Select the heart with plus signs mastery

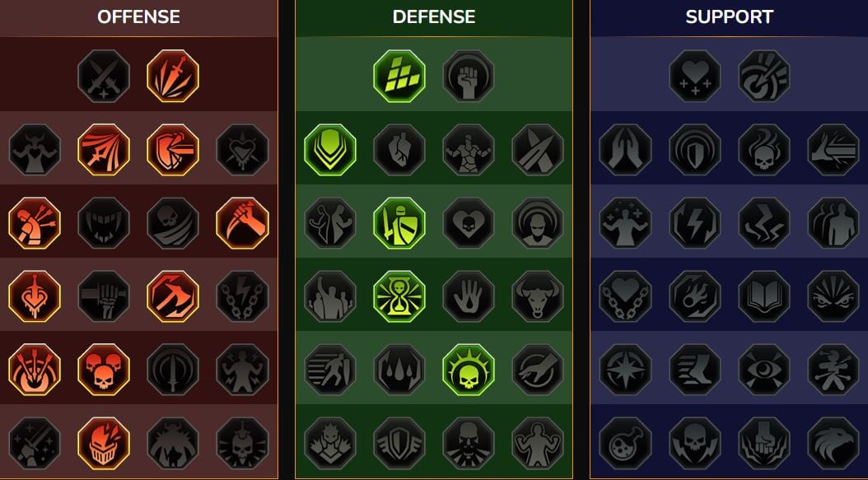pos(695,76)
